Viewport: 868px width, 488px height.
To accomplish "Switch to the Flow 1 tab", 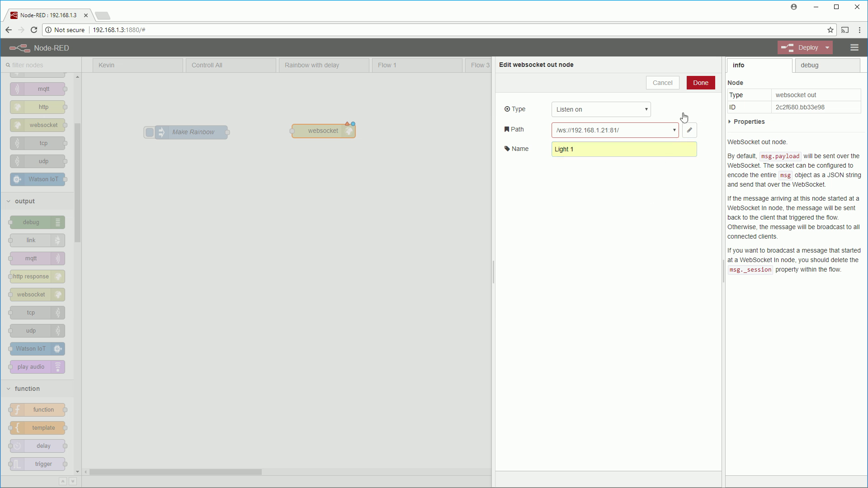I will (417, 65).
